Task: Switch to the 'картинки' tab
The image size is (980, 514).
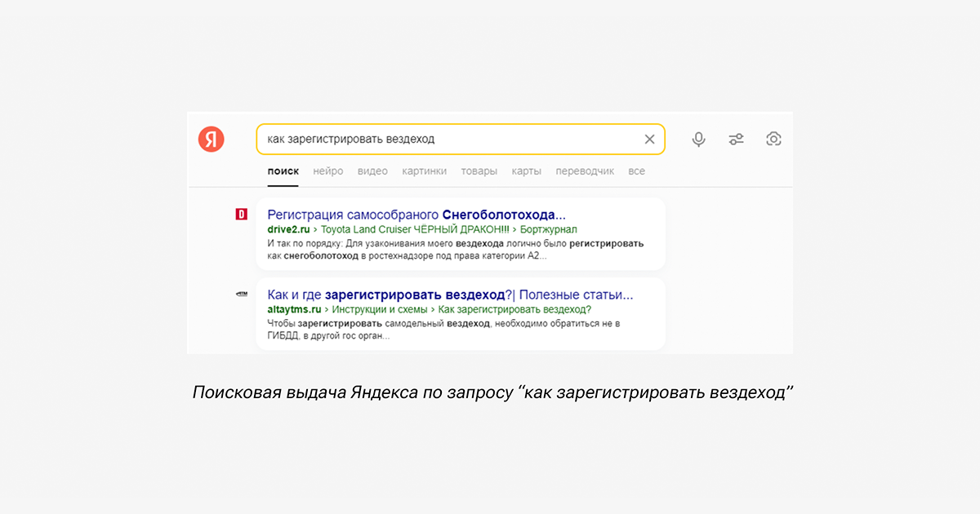Action: click(x=425, y=171)
